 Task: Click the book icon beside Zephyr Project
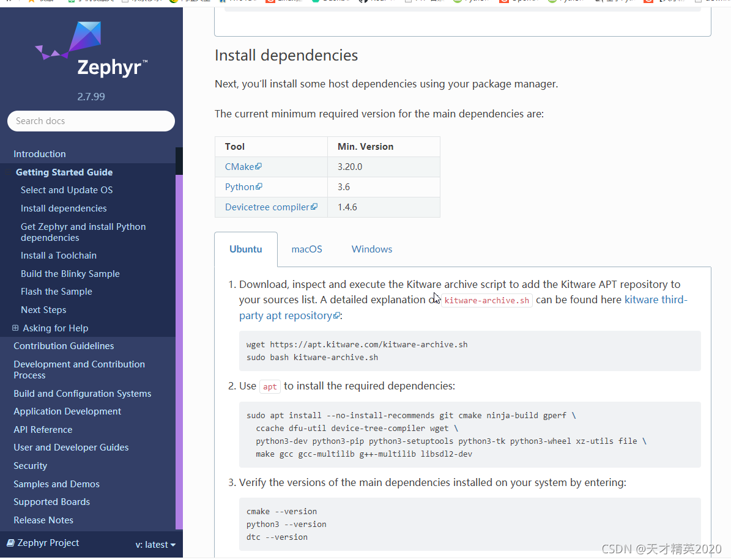11,543
